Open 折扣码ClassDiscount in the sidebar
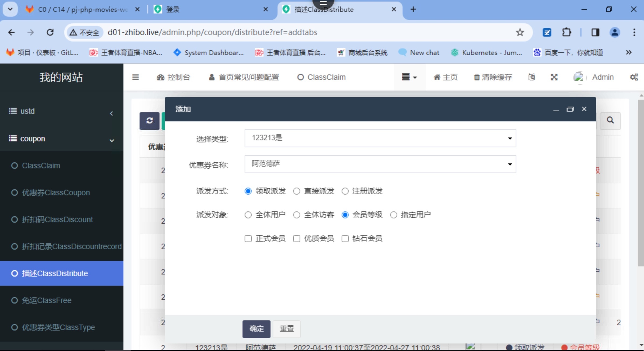The image size is (644, 351). click(x=62, y=219)
